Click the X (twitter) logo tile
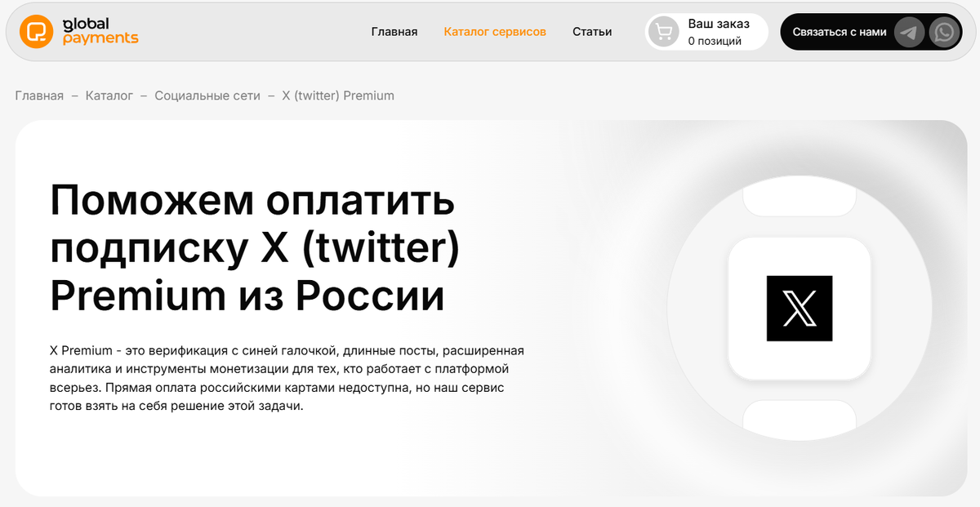Viewport: 980px width, 507px height. pyautogui.click(x=800, y=309)
